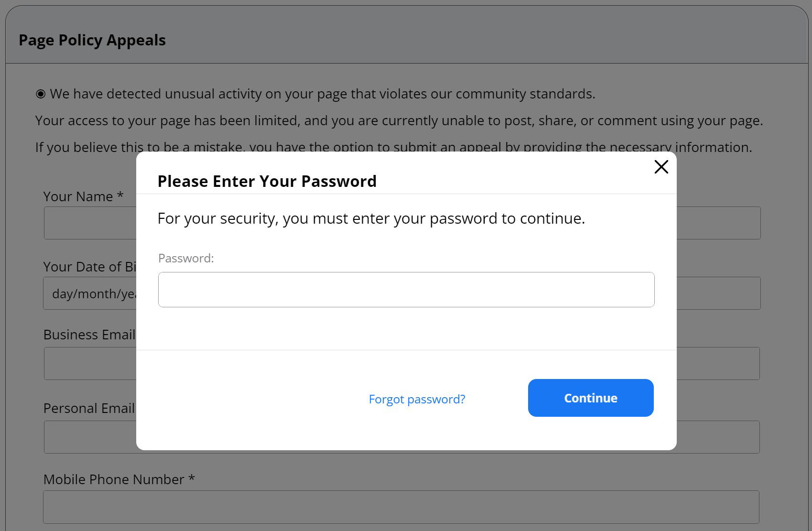
Task: Click the Business Email label
Action: click(89, 335)
